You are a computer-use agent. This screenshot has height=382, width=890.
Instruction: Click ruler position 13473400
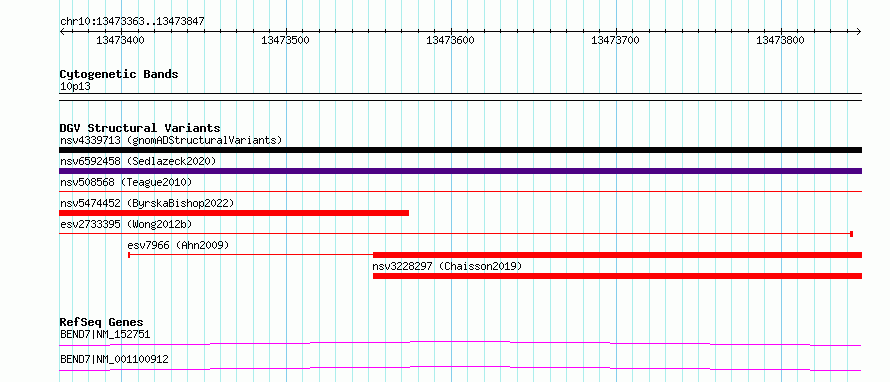tap(121, 40)
